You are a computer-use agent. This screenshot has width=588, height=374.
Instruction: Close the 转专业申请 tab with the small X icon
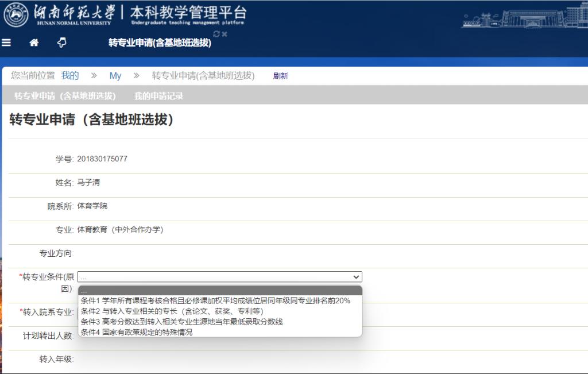225,34
